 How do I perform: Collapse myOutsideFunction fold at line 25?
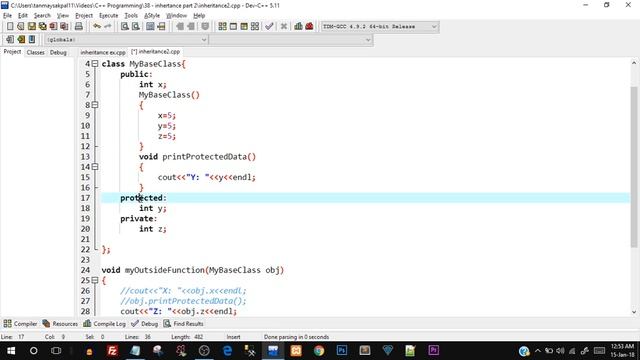point(95,280)
